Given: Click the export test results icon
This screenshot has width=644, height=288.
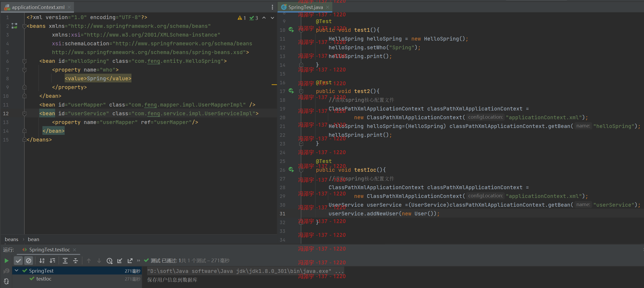Looking at the screenshot, I should [x=130, y=261].
